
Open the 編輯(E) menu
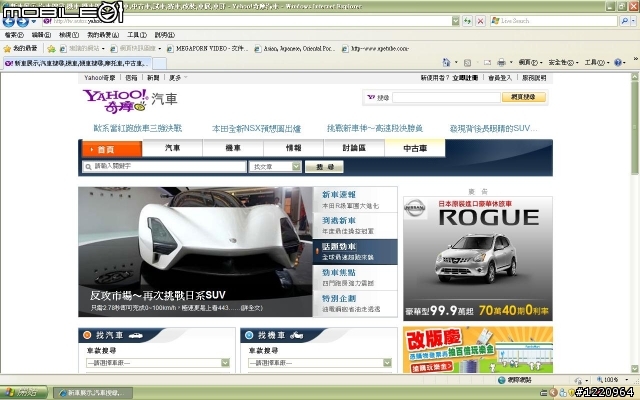(41, 35)
